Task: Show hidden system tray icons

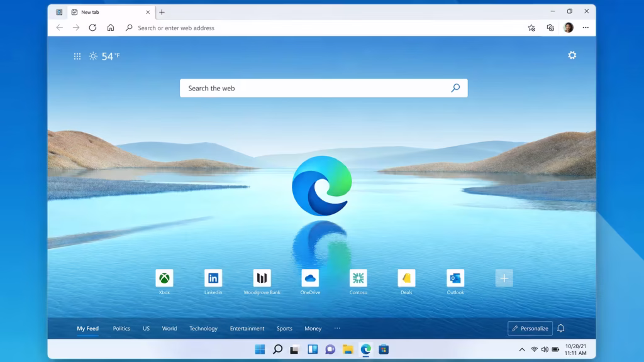Action: tap(522, 349)
